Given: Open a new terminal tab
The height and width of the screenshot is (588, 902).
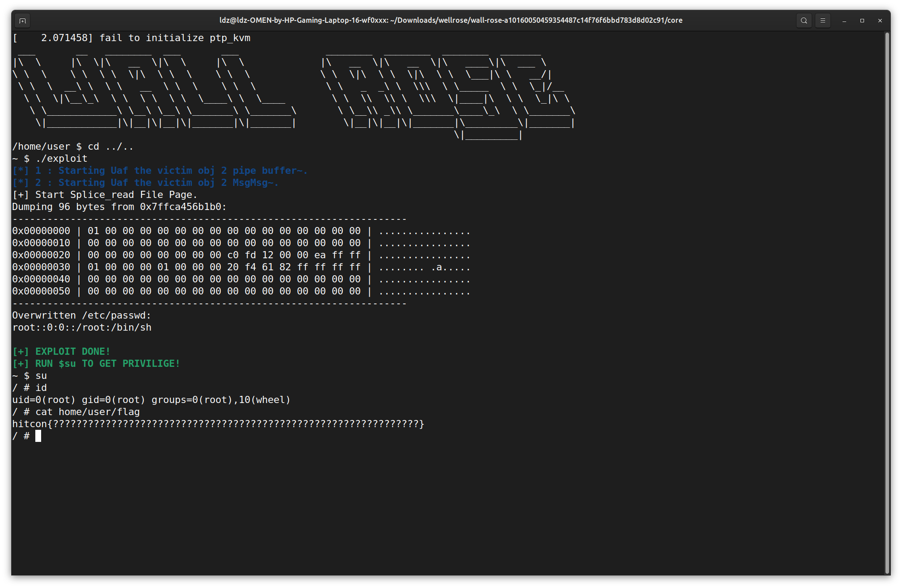Looking at the screenshot, I should (x=22, y=21).
